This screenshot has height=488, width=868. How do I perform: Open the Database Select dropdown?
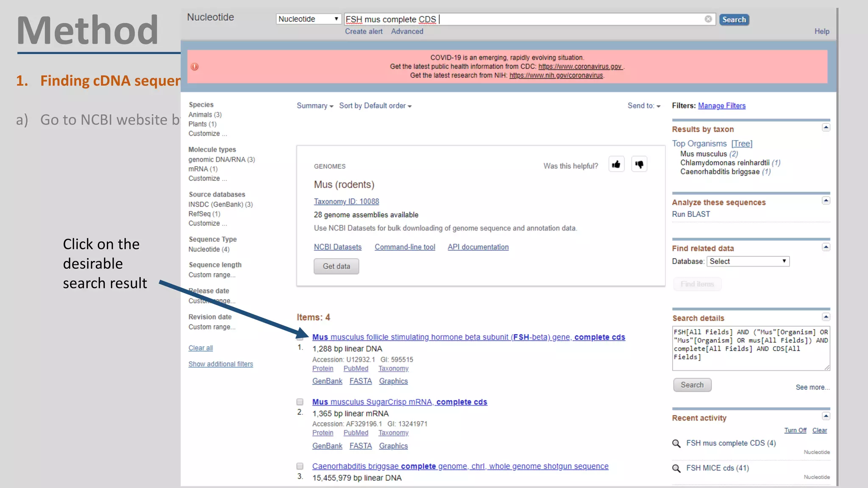pyautogui.click(x=748, y=261)
